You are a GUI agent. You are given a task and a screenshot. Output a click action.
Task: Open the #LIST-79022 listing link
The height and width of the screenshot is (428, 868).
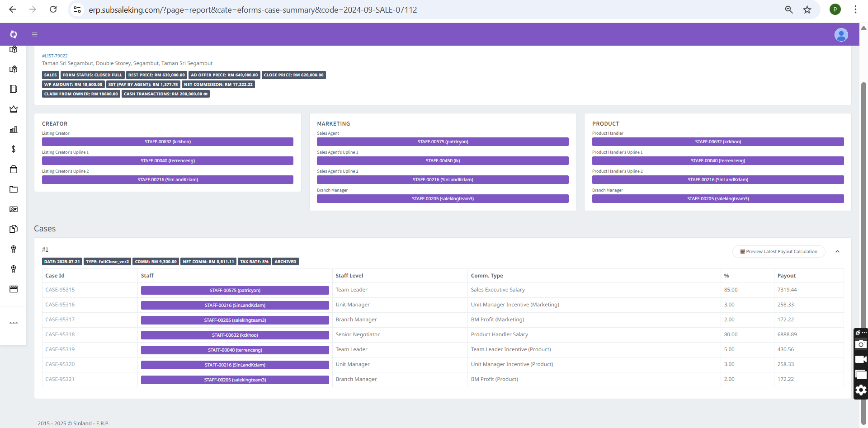(x=55, y=56)
